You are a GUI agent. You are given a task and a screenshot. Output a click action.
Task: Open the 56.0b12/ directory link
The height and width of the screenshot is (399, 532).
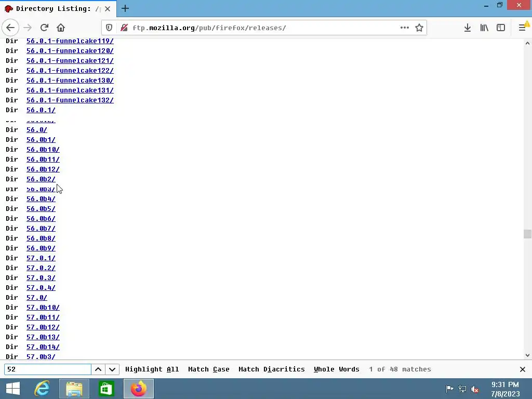[x=43, y=169]
